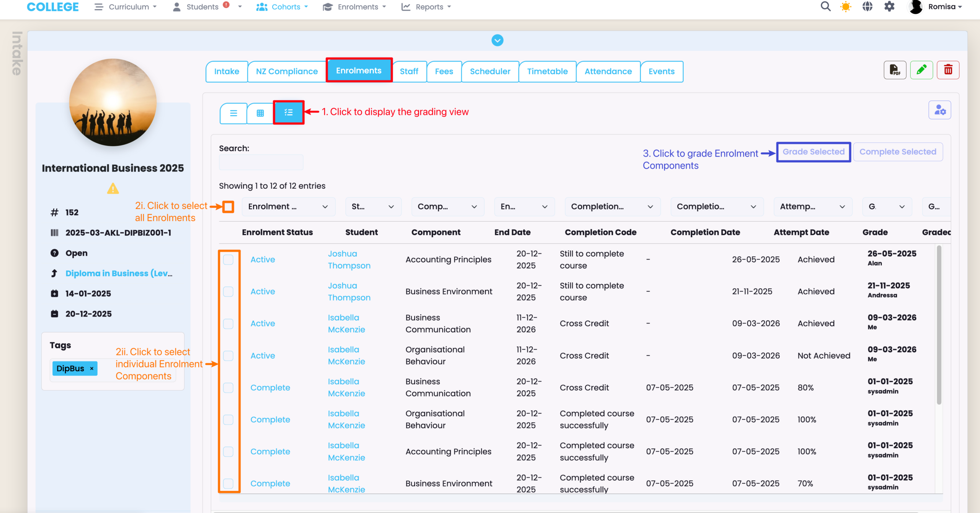Switch to the Timetable tab

tap(547, 72)
